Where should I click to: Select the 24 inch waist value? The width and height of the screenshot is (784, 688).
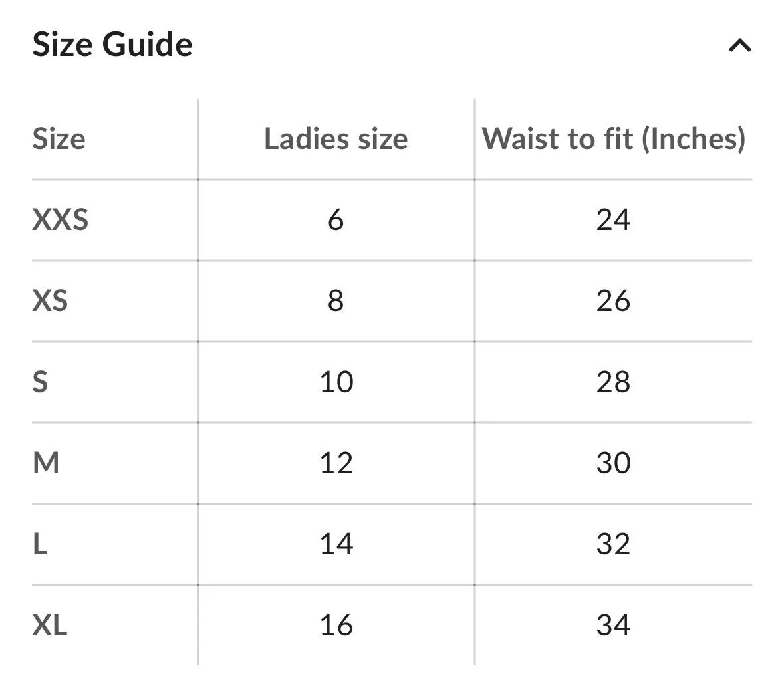click(x=613, y=220)
